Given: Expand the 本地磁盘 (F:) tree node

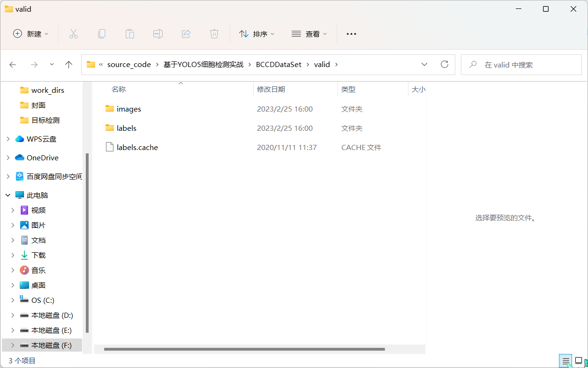Looking at the screenshot, I should click(13, 345).
